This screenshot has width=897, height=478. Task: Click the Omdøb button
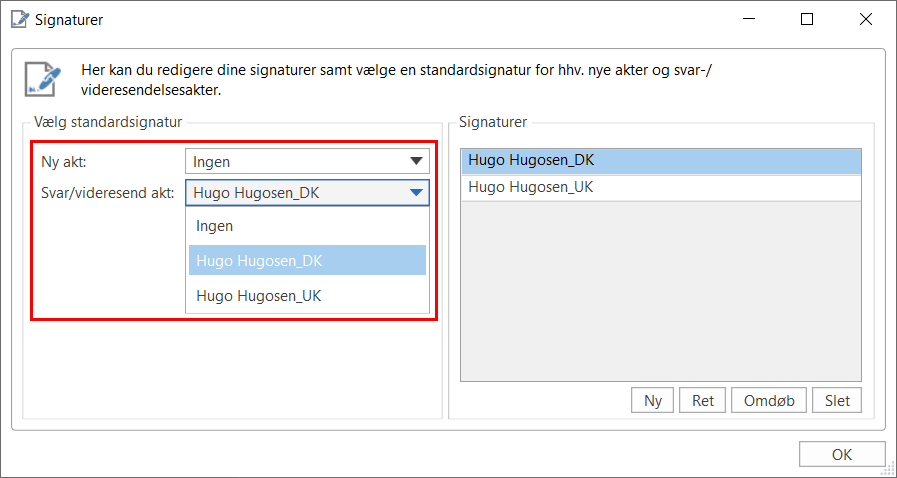click(769, 400)
